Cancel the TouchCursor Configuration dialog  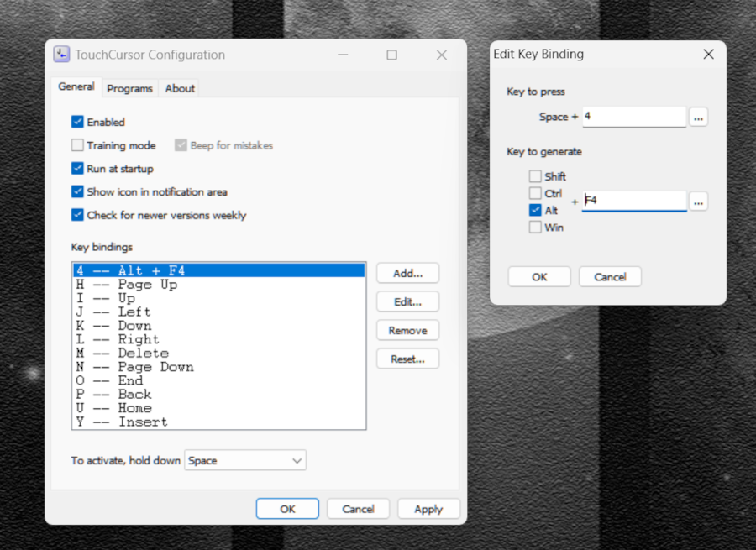click(358, 509)
